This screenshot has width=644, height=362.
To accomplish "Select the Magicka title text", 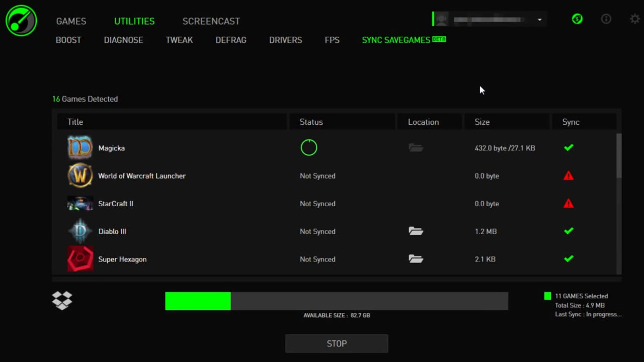I will pyautogui.click(x=111, y=148).
